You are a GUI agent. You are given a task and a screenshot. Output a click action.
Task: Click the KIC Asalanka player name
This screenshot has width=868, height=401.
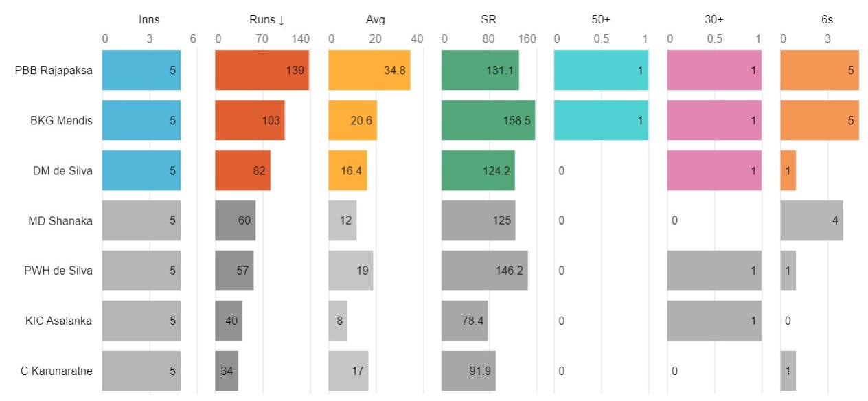click(58, 321)
